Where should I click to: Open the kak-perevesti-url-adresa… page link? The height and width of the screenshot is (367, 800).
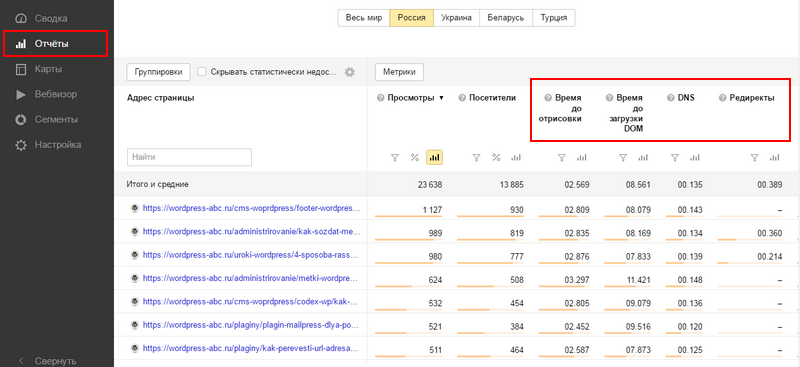(252, 349)
